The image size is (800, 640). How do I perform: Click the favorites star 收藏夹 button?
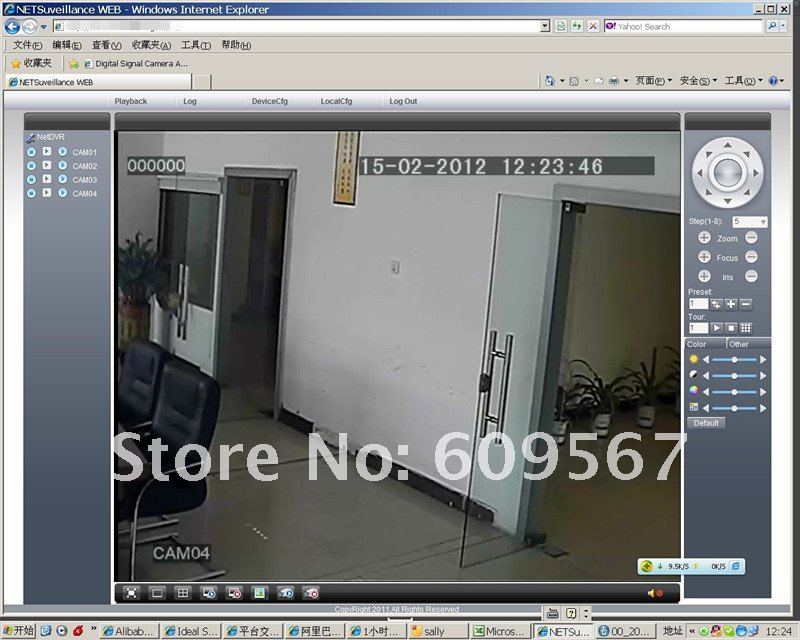[x=32, y=63]
